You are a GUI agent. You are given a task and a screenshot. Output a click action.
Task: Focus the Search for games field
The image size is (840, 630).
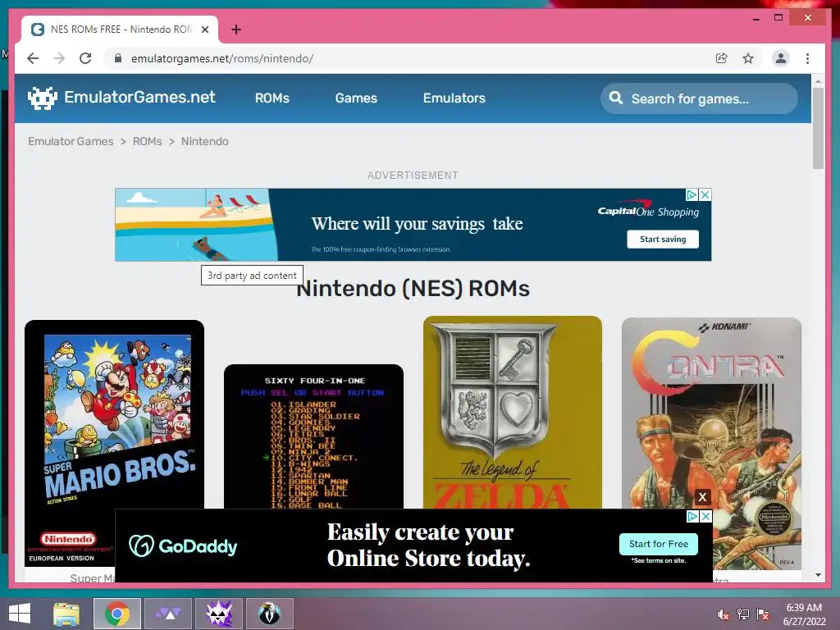click(x=699, y=98)
